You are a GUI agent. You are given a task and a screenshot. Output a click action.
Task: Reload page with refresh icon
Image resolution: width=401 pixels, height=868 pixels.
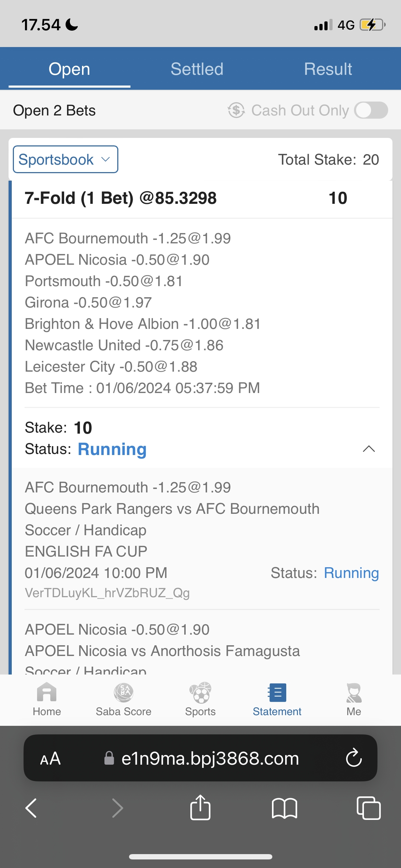click(x=354, y=758)
